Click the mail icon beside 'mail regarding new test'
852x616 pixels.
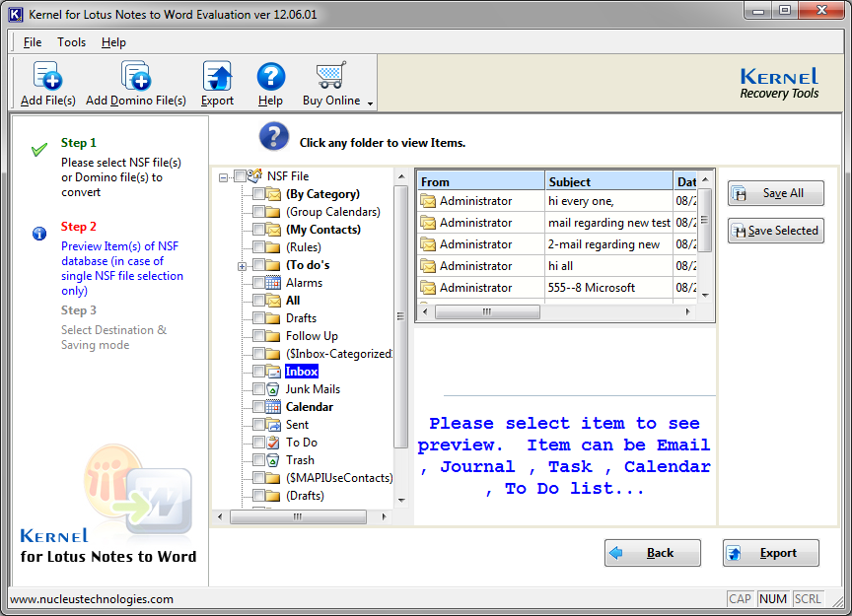(x=428, y=223)
